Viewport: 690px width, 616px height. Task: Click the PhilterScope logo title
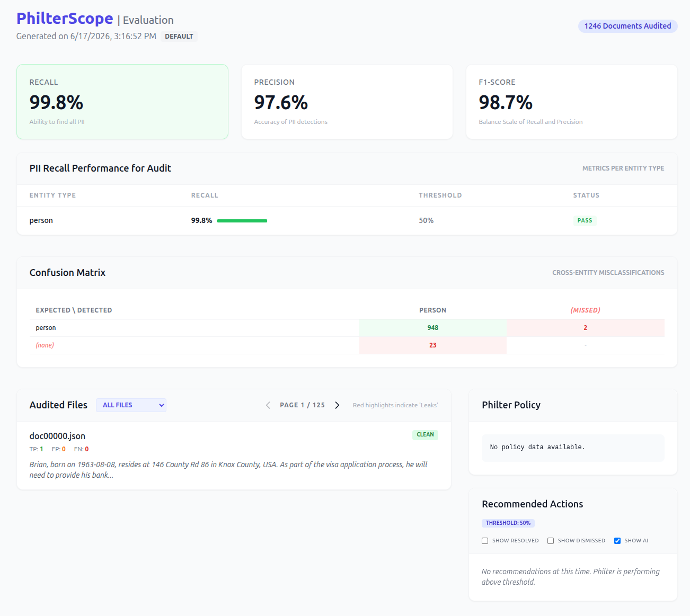[65, 19]
